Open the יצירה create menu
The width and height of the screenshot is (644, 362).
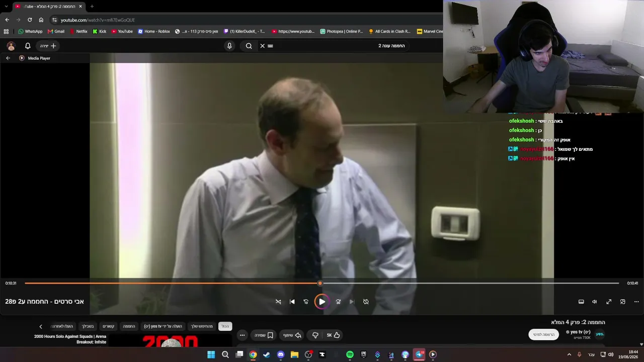(48, 46)
